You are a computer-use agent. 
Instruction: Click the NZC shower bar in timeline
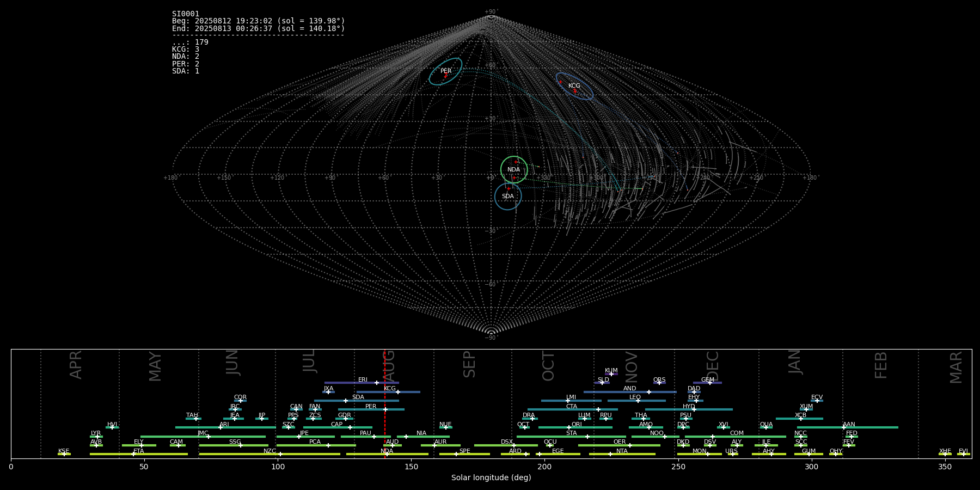(269, 454)
